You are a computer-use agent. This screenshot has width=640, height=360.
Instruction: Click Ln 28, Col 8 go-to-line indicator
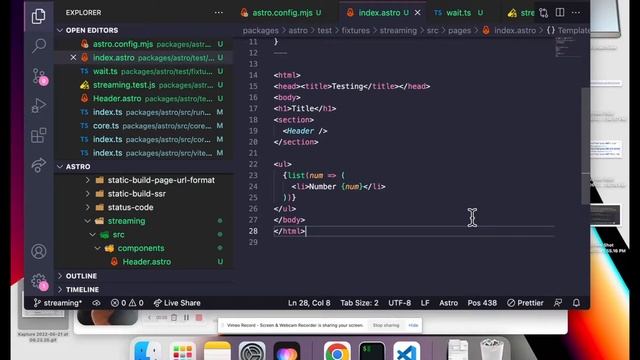pyautogui.click(x=309, y=303)
